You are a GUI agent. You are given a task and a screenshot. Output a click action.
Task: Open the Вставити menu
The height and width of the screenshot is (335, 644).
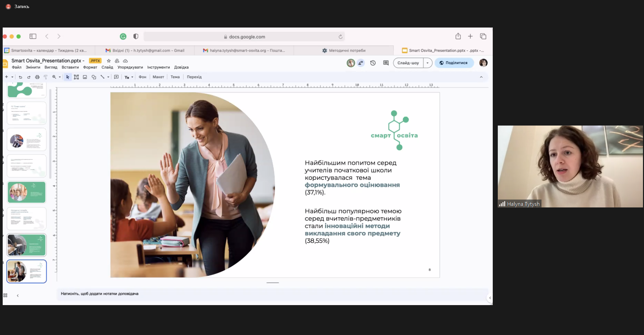coord(70,67)
